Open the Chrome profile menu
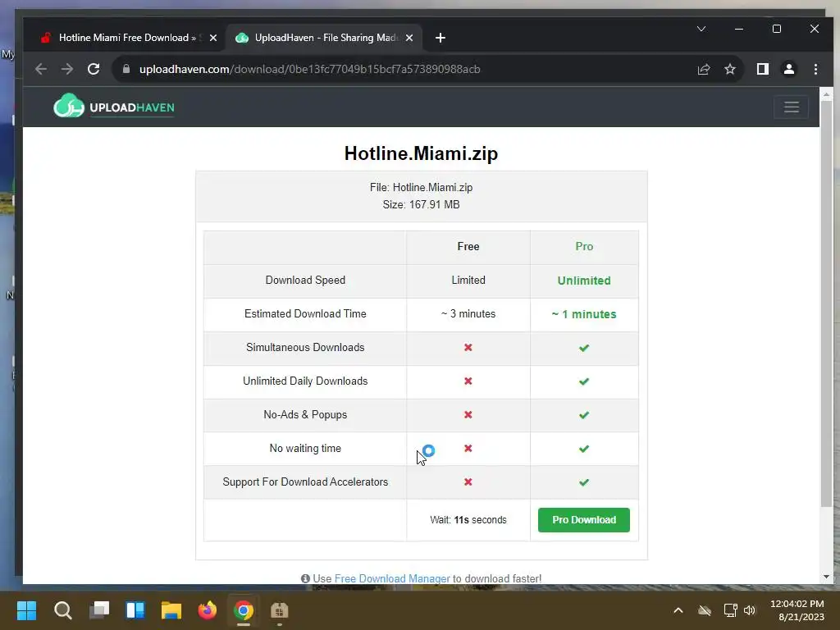The image size is (840, 630). click(789, 69)
